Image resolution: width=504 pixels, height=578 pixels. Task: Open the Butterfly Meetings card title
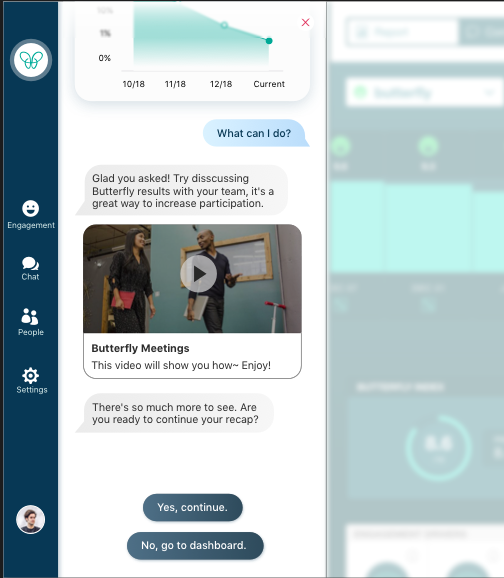point(140,348)
